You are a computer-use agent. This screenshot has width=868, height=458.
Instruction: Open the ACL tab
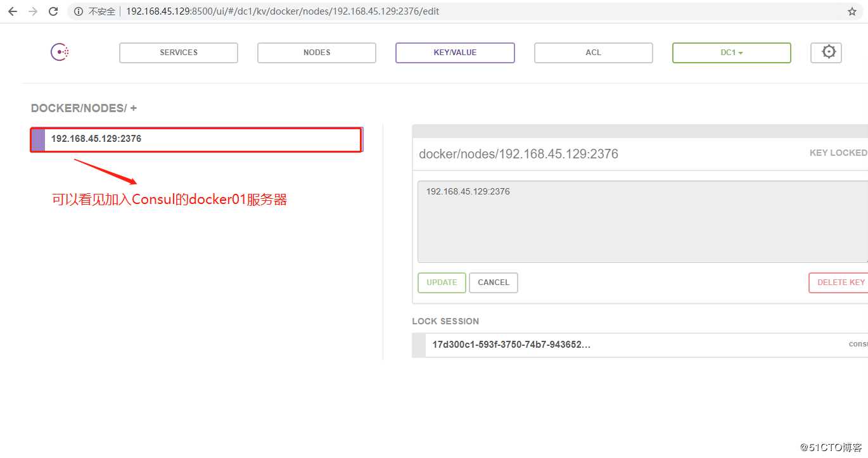[x=593, y=53]
